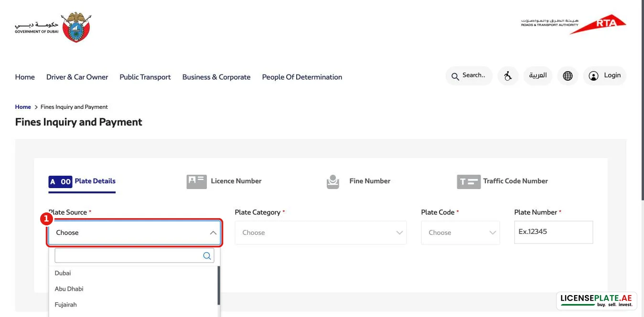644x317 pixels.
Task: Click the RTA logo
Action: click(573, 24)
